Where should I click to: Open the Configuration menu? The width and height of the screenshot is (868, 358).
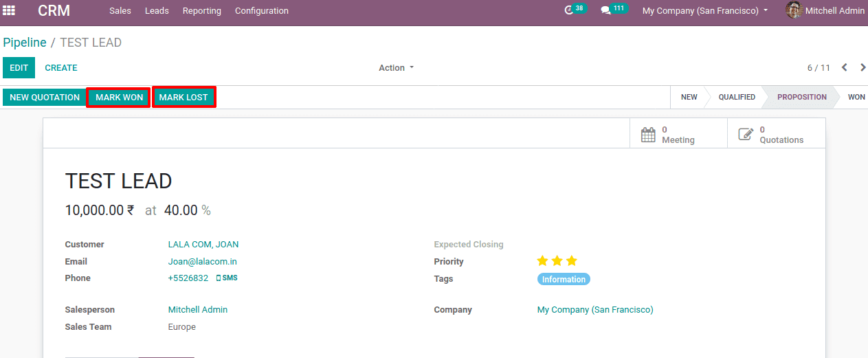(x=262, y=11)
